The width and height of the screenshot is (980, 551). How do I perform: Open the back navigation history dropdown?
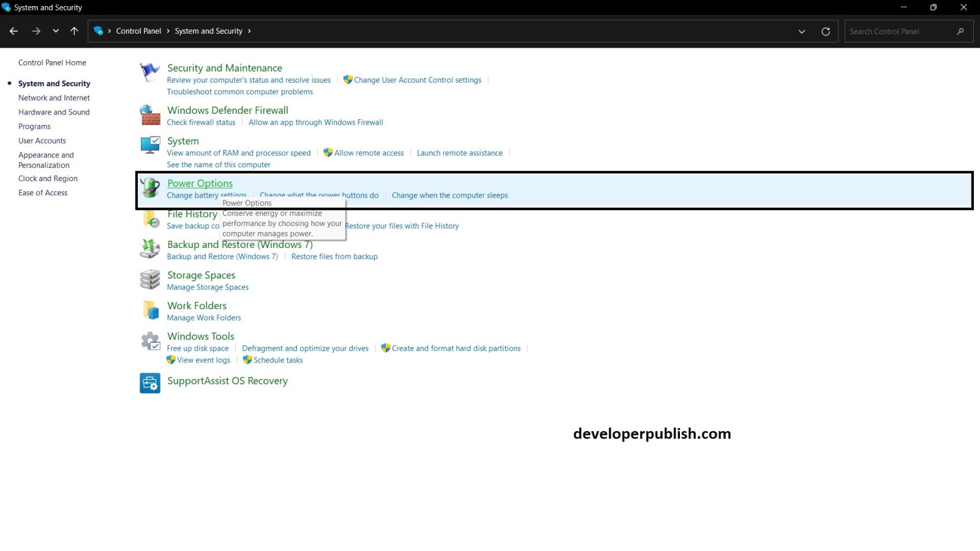[55, 31]
